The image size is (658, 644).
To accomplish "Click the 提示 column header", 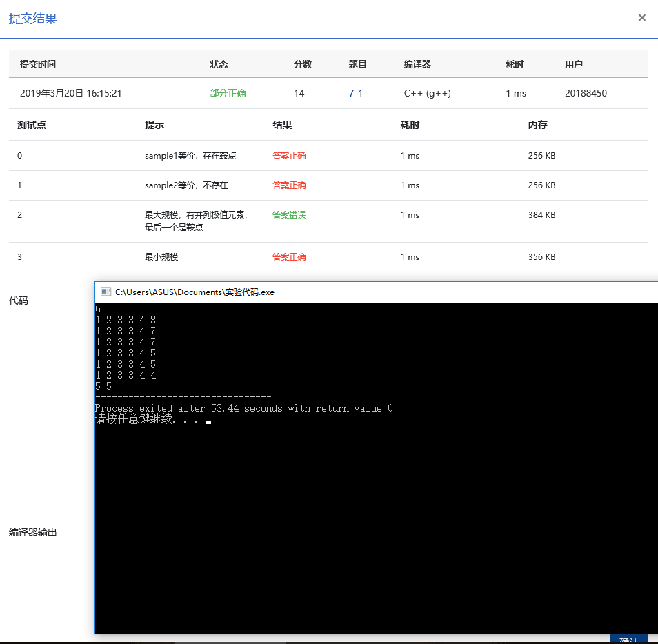I will 154,125.
